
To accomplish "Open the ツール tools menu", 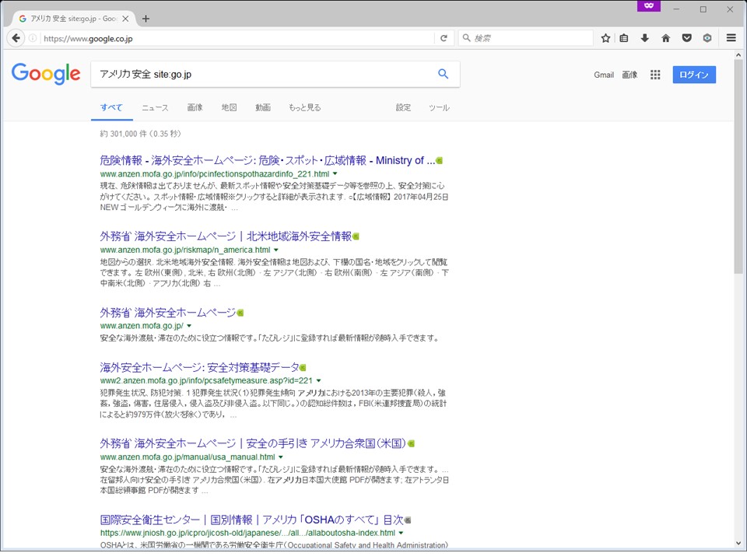I will pos(439,107).
